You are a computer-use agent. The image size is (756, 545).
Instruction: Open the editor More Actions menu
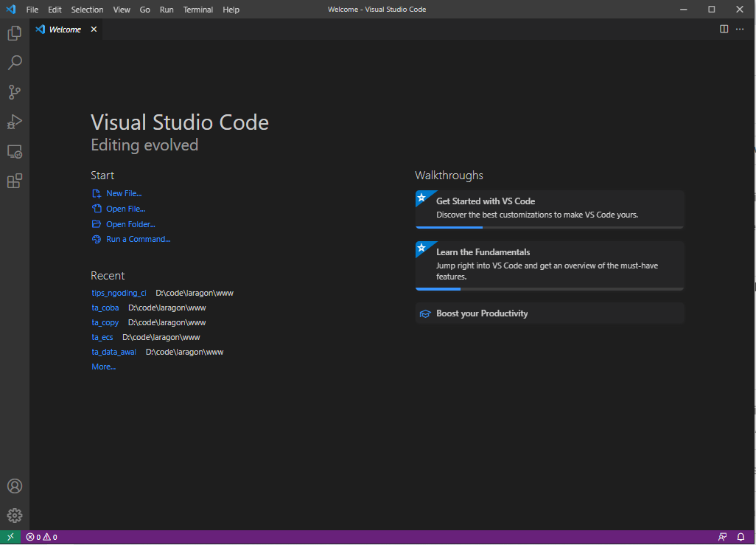(x=740, y=29)
